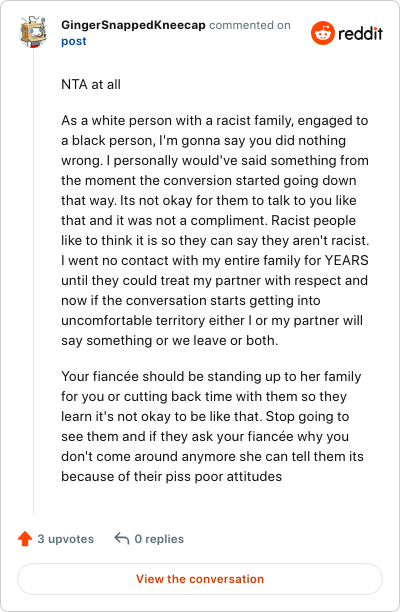This screenshot has height=612, width=400.
Task: Click the "commented on" header text
Action: (x=250, y=25)
